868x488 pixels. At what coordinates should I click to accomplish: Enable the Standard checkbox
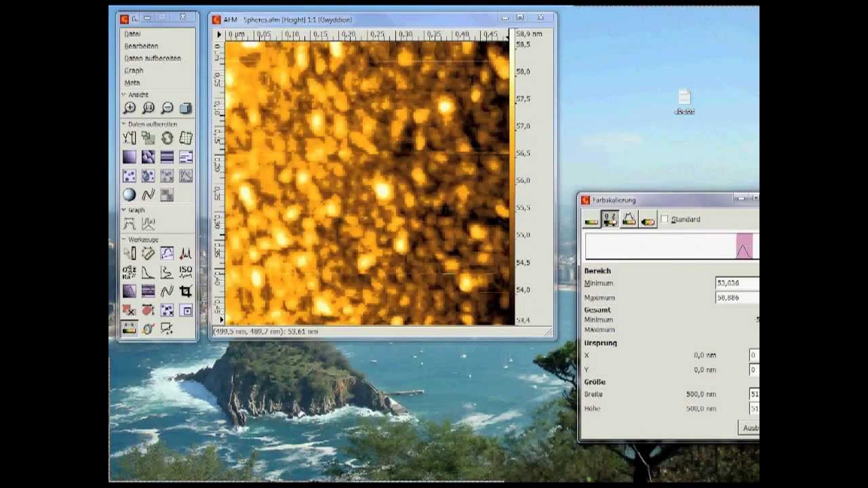(665, 219)
